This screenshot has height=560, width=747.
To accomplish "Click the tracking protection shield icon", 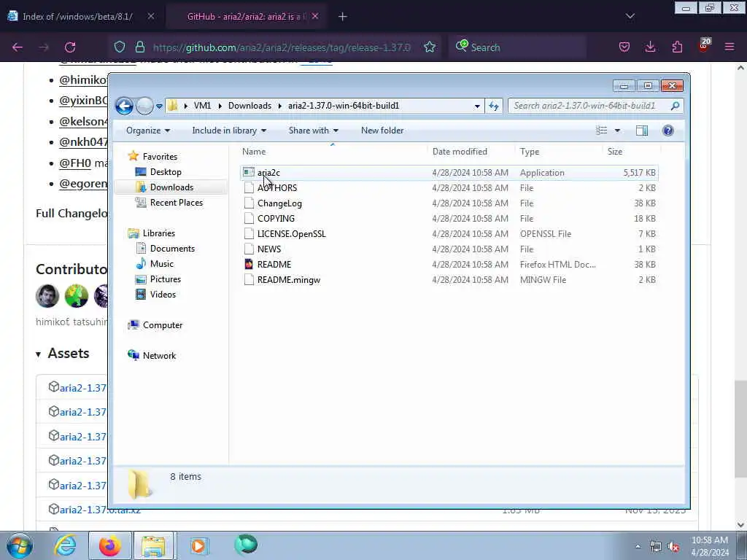I will click(120, 47).
